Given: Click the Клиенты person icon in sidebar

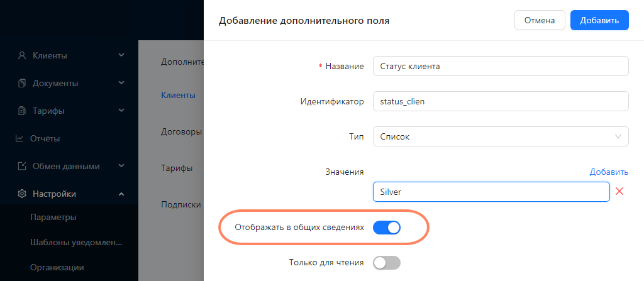Looking at the screenshot, I should point(22,55).
